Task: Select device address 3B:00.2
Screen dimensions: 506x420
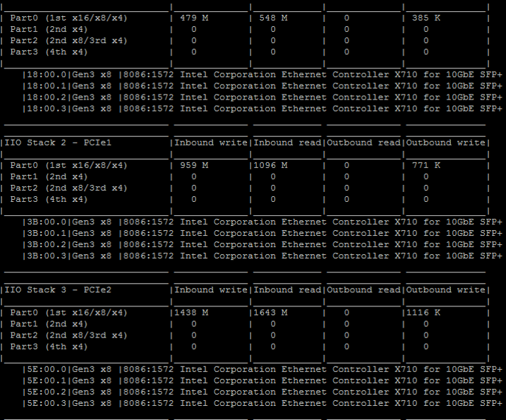Action: 47,245
